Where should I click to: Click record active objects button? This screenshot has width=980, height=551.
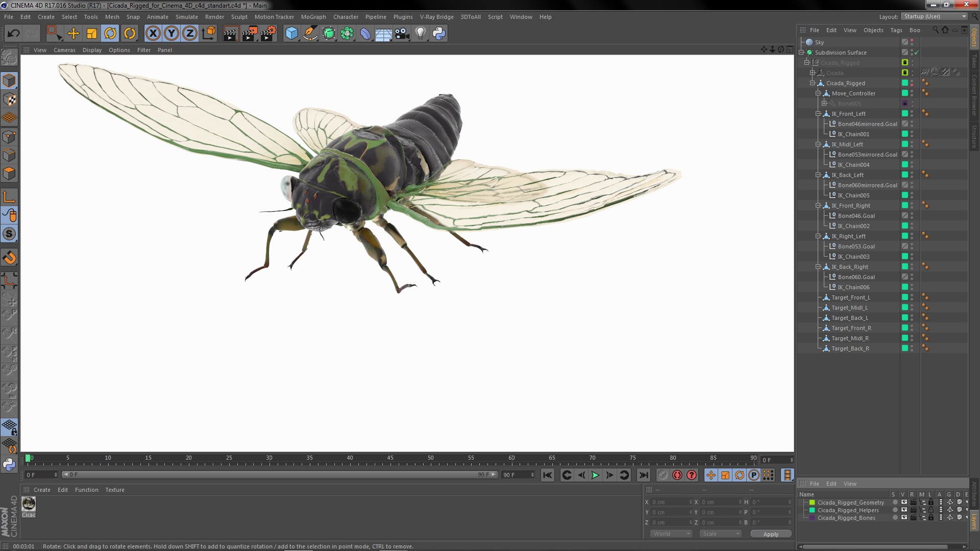[x=663, y=475]
